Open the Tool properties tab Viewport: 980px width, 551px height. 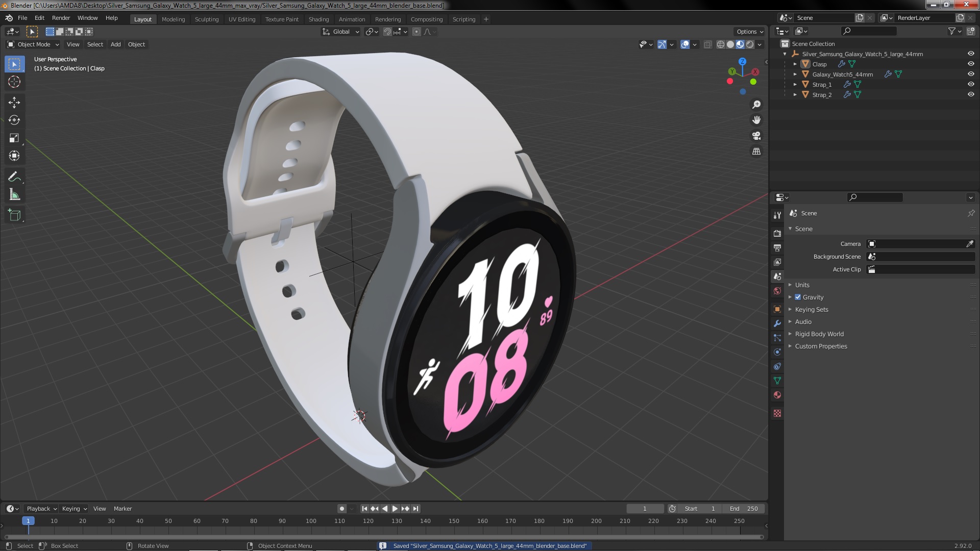pyautogui.click(x=777, y=215)
